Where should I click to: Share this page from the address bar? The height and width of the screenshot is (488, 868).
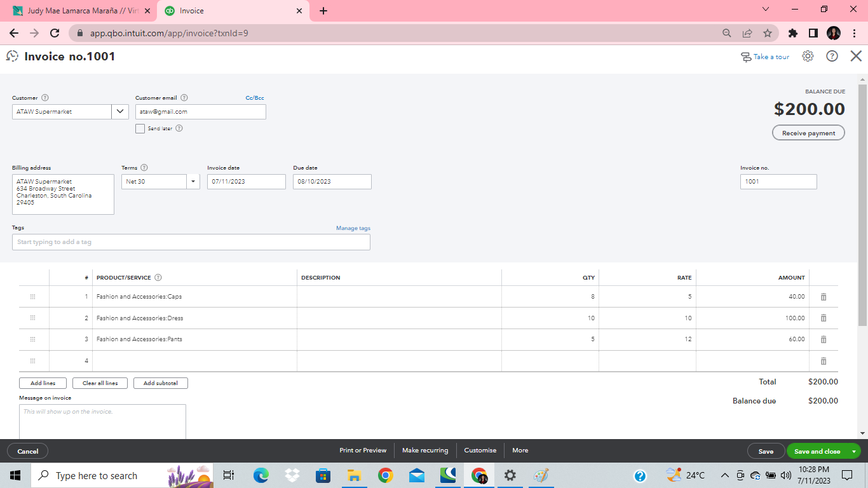point(747,33)
